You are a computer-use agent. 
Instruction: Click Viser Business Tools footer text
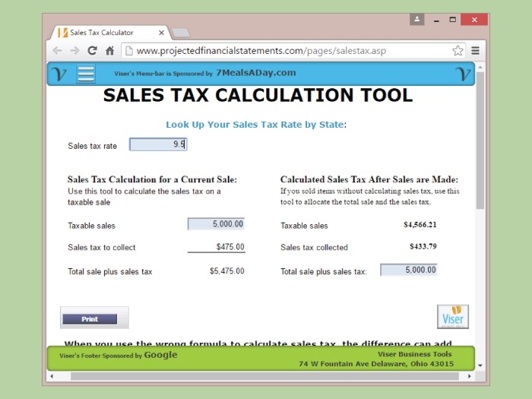[x=415, y=354]
